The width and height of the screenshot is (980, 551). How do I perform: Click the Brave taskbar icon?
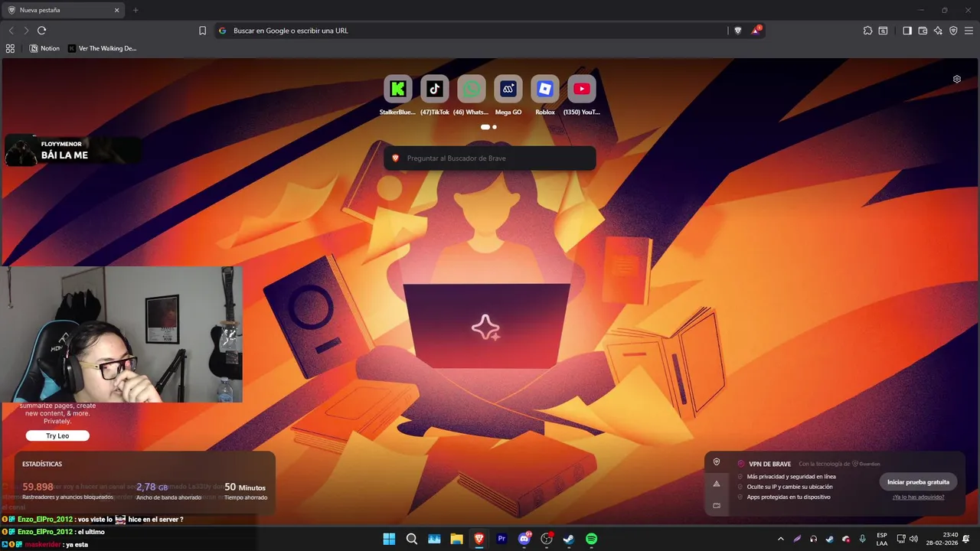479,539
